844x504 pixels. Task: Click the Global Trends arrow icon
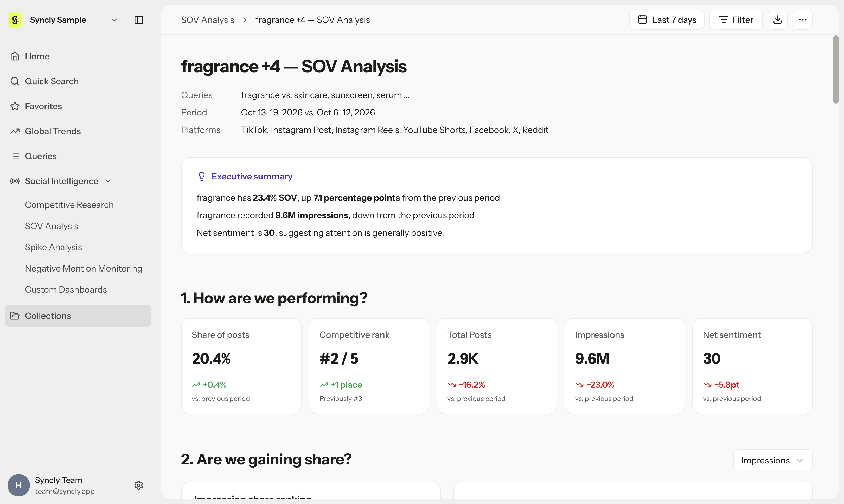15,131
